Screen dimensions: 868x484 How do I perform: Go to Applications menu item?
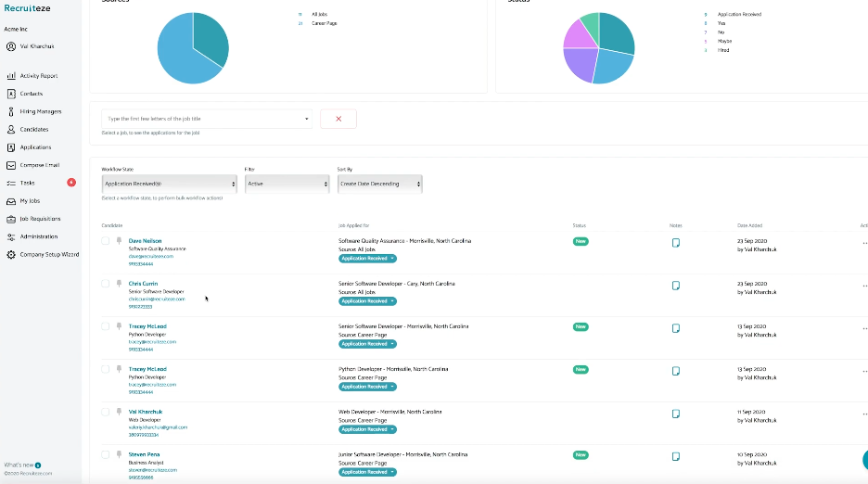click(x=35, y=147)
